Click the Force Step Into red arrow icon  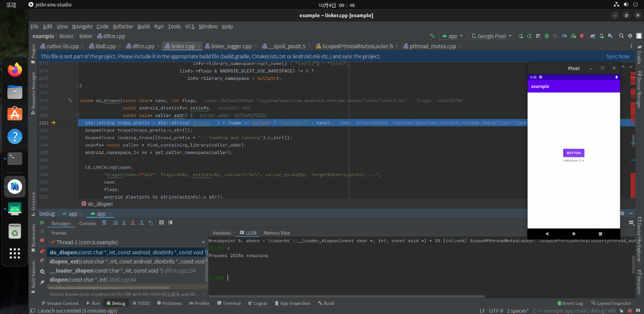pyautogui.click(x=133, y=222)
